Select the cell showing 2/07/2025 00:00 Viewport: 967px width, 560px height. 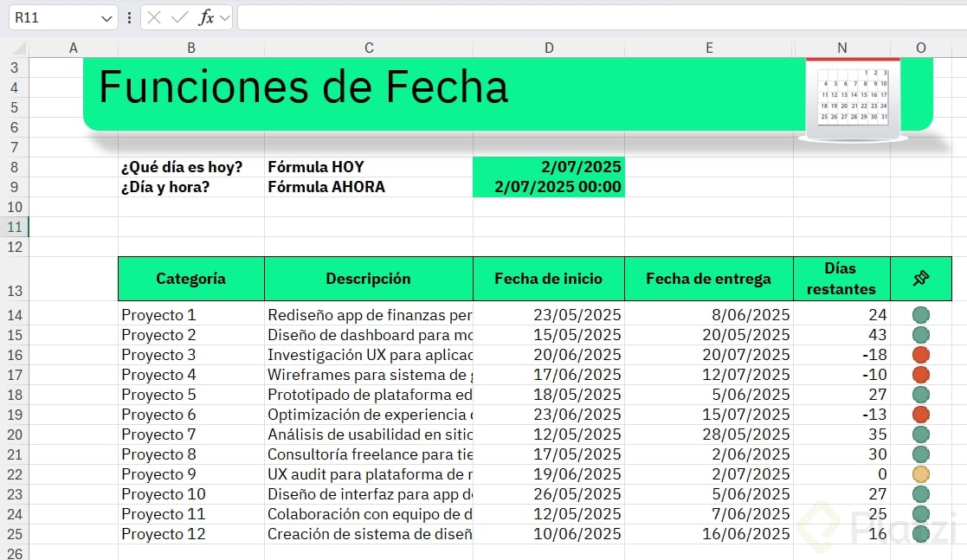[549, 187]
